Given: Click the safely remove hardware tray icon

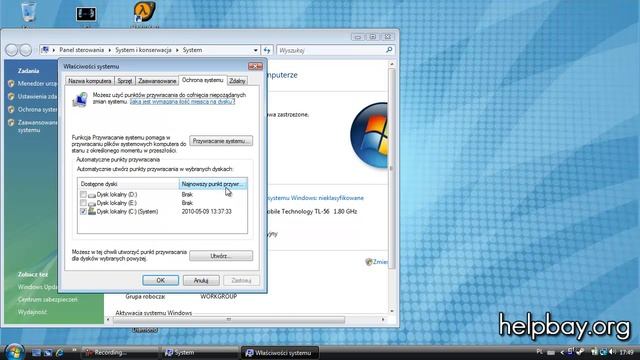Looking at the screenshot, I should 580,352.
